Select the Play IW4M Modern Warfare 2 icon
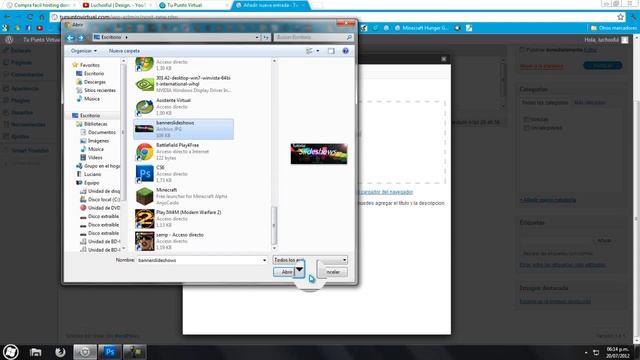The height and width of the screenshot is (360, 640). click(x=144, y=219)
